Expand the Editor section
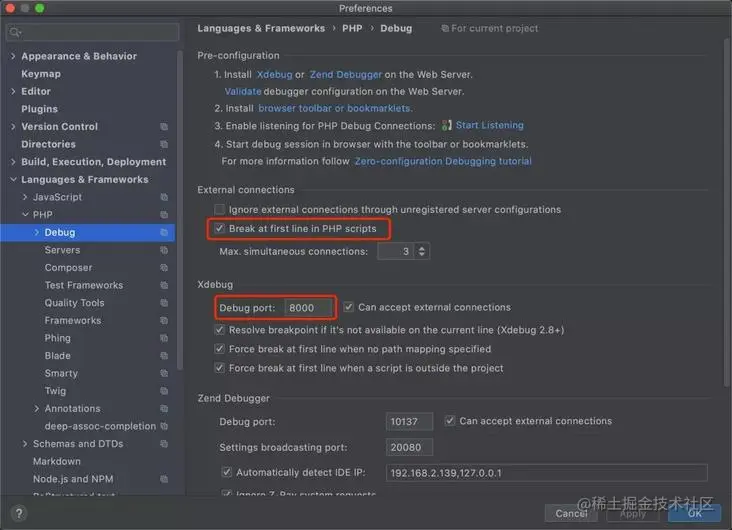 coord(13,92)
